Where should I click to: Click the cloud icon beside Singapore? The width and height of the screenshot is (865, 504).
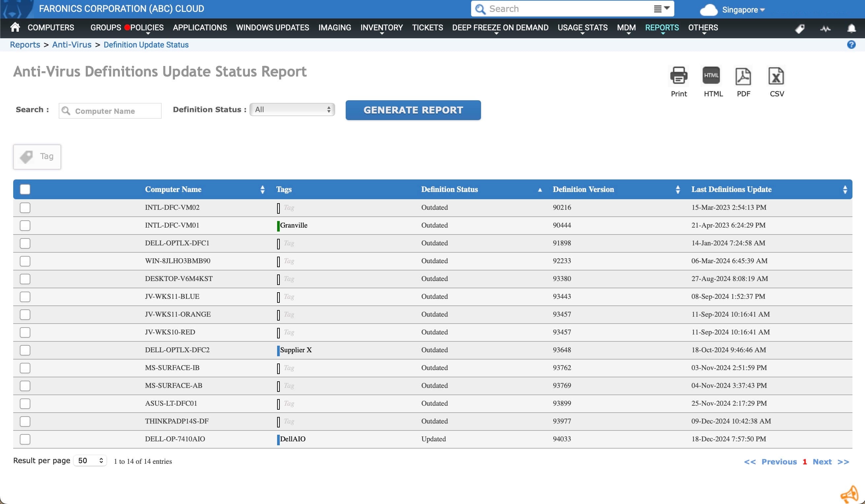coord(709,10)
